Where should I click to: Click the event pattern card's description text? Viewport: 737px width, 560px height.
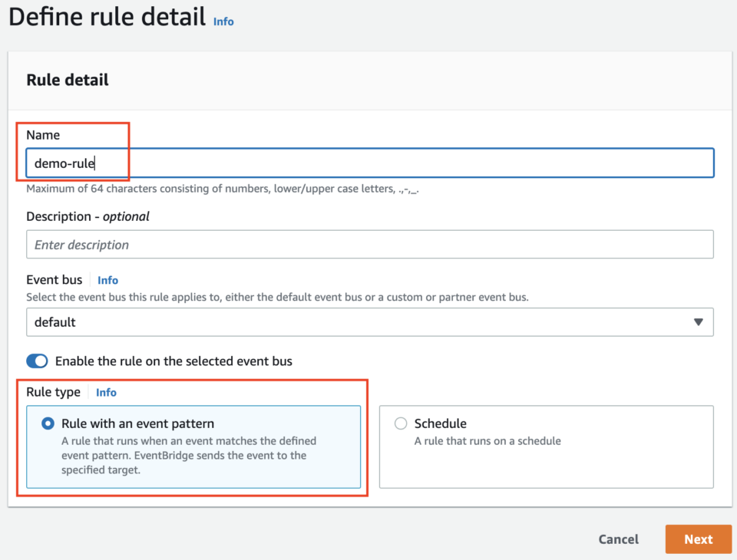pos(188,455)
